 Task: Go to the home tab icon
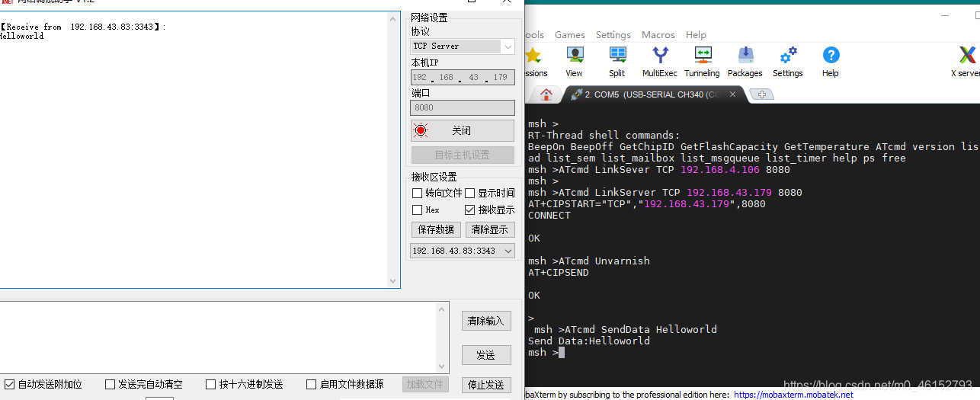point(546,94)
